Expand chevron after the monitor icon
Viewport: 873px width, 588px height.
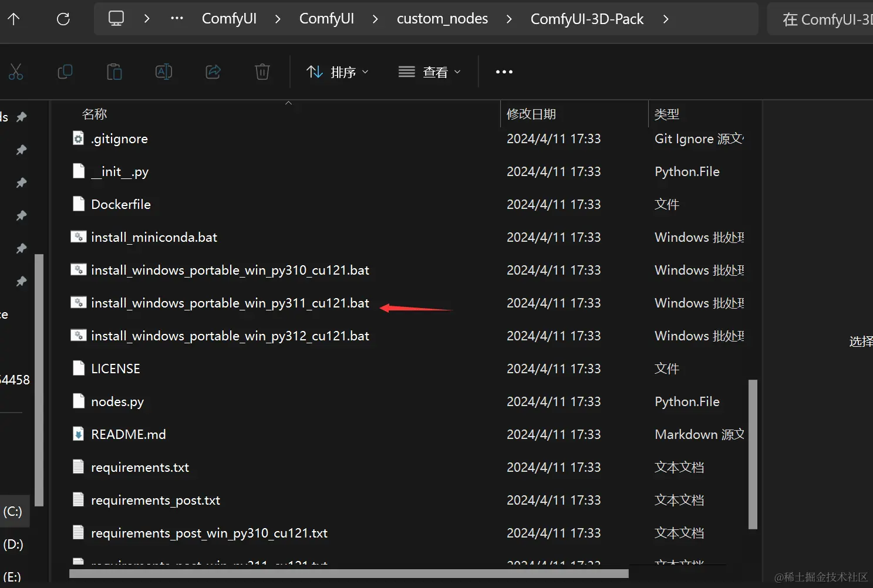147,19
